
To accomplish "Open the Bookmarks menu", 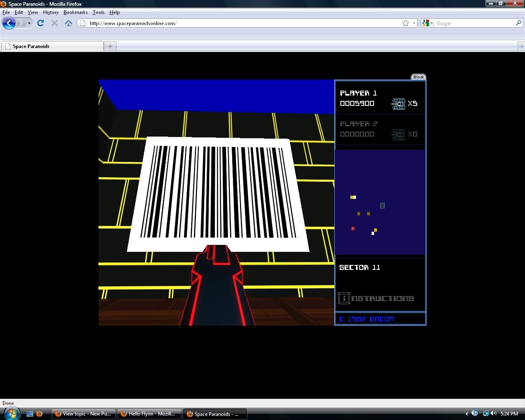I will pos(75,12).
